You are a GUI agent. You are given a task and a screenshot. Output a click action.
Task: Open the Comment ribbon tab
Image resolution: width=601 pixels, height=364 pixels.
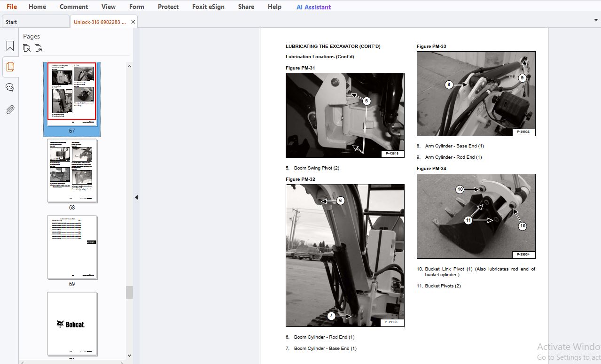pyautogui.click(x=74, y=7)
